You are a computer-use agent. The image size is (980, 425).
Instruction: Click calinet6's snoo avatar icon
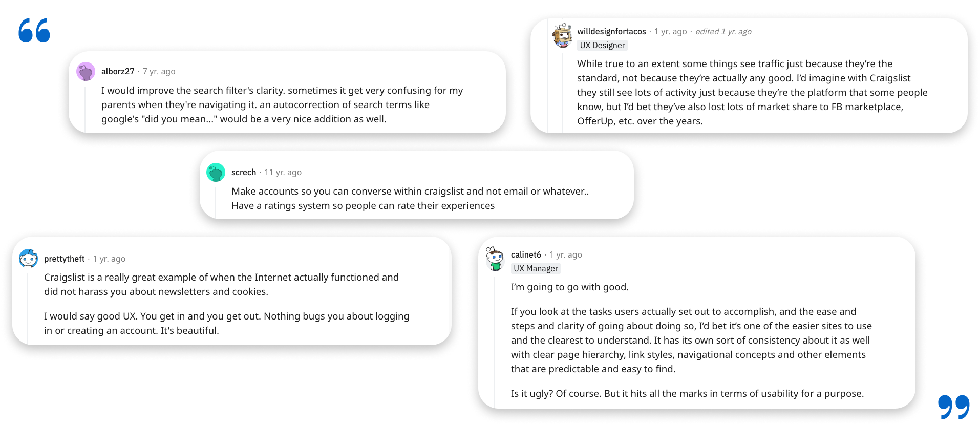point(495,259)
